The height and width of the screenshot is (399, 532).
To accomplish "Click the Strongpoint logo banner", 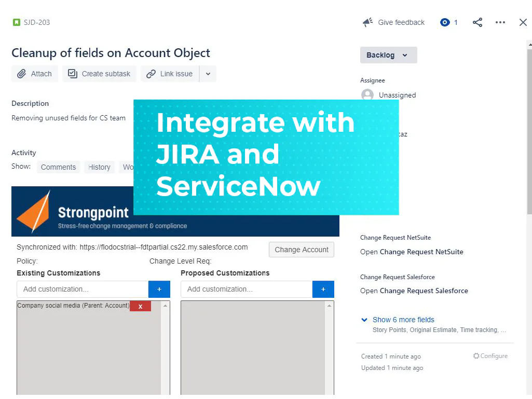I will [175, 211].
